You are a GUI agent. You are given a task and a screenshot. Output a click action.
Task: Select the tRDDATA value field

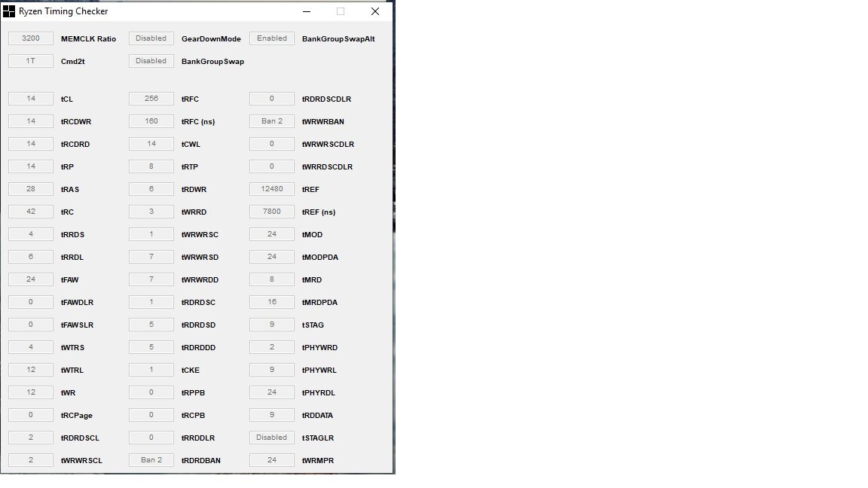point(272,415)
